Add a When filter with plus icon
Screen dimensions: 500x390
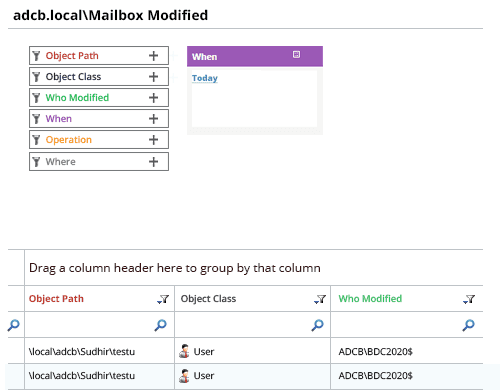153,119
